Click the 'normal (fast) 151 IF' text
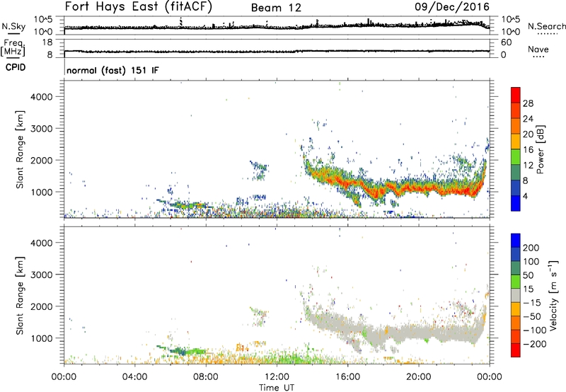This screenshot has width=566, height=392. [x=112, y=70]
